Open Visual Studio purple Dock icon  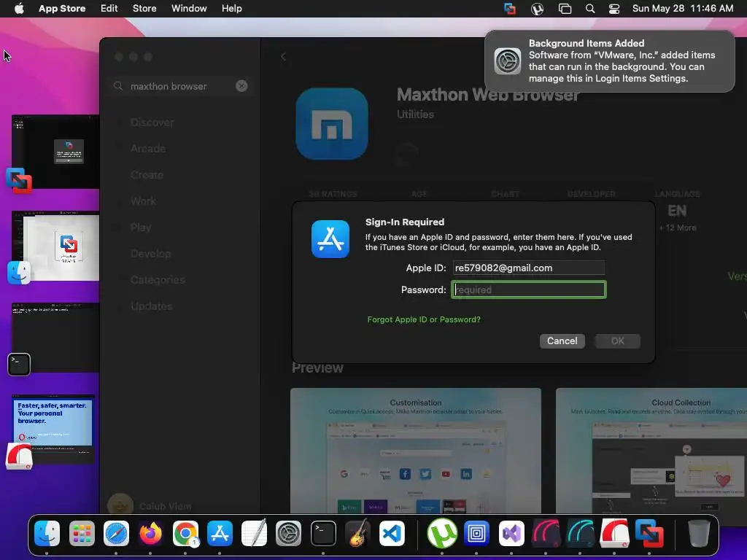click(511, 533)
